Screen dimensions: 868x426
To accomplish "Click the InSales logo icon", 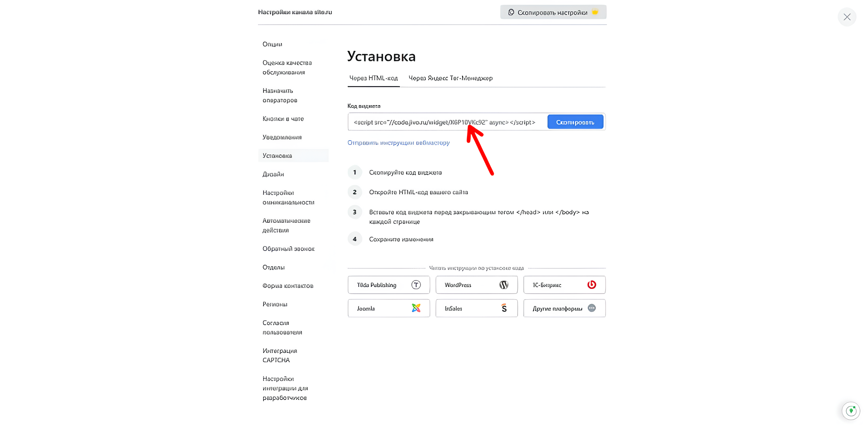I will click(504, 308).
